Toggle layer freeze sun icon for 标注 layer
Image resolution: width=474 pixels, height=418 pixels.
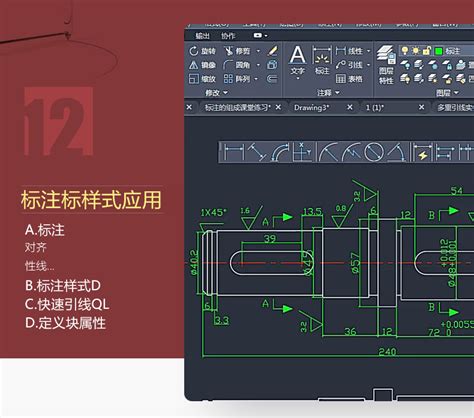click(x=416, y=51)
